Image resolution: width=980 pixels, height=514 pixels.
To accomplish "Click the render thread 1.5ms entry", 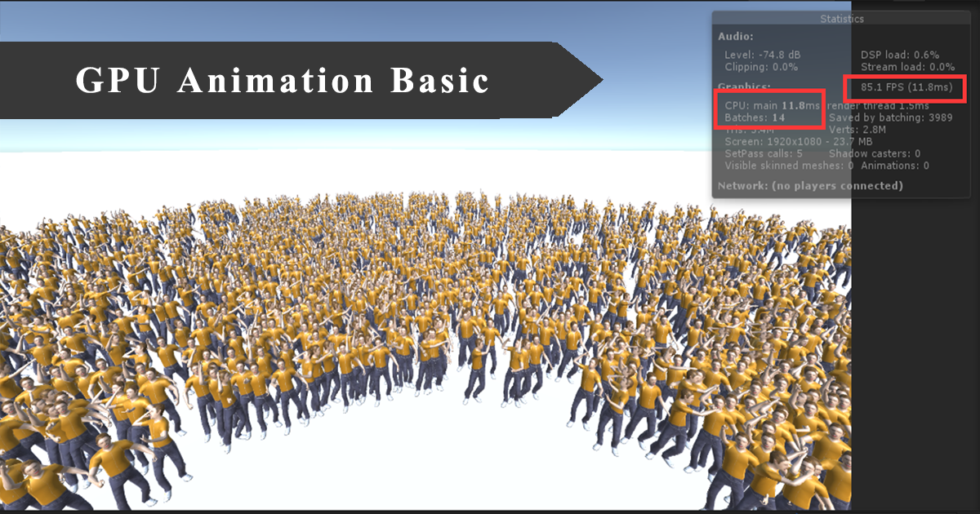I will click(878, 106).
